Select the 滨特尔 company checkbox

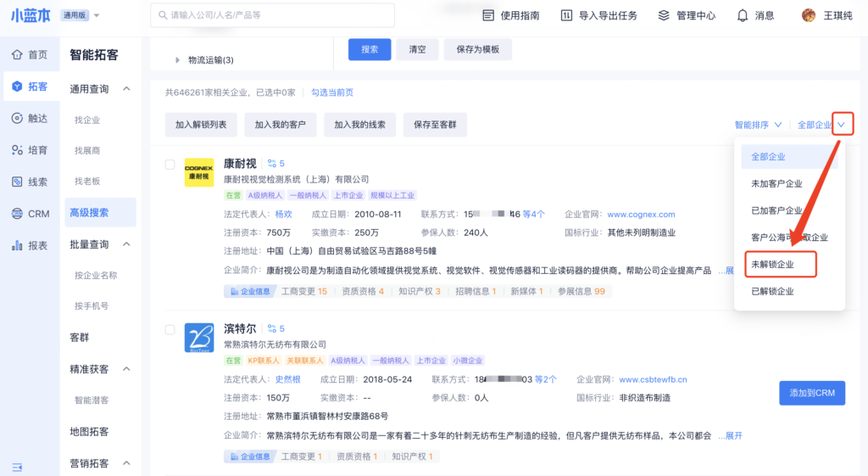click(170, 329)
